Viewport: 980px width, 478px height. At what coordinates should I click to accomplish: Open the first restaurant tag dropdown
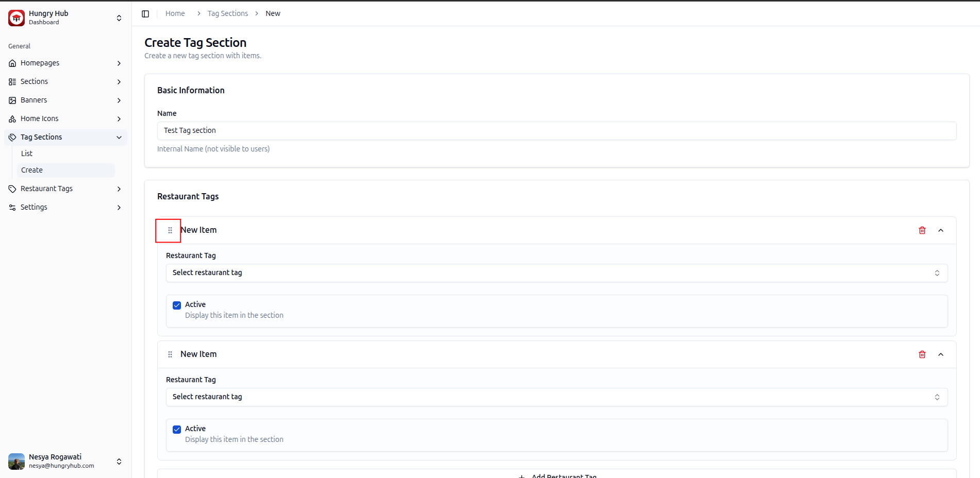point(556,273)
